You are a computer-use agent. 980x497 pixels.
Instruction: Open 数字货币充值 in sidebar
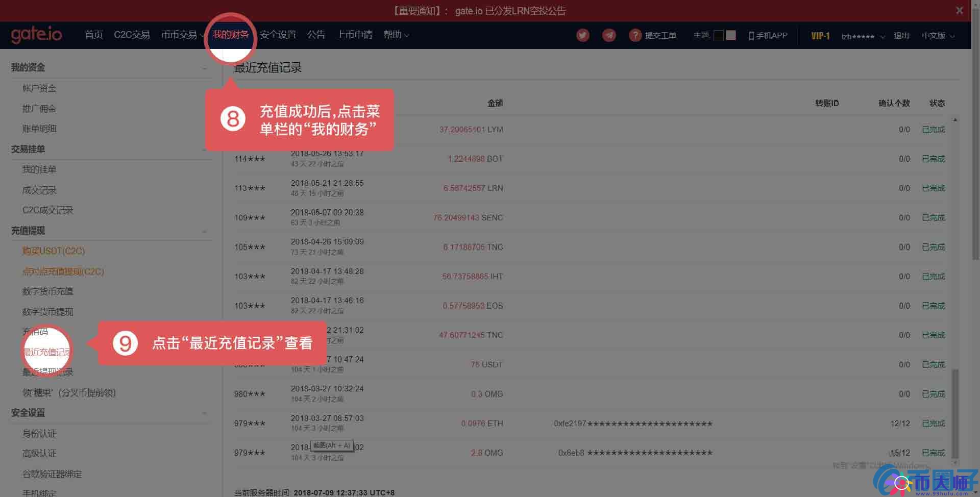point(48,291)
